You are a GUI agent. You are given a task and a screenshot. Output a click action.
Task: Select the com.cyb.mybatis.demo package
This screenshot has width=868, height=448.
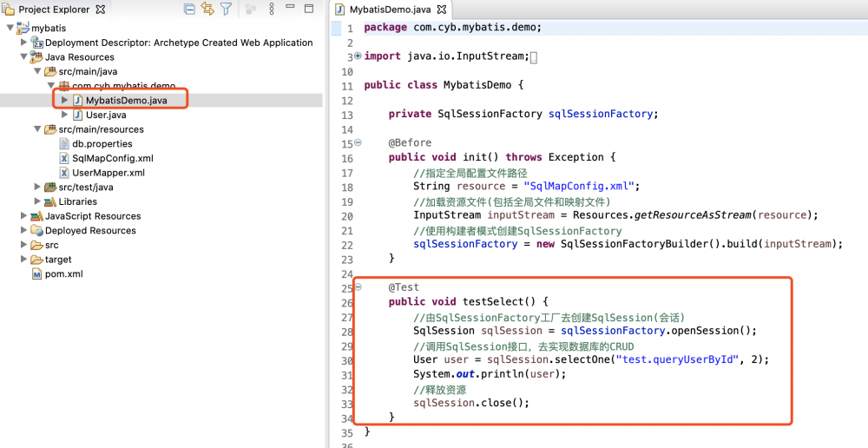click(x=123, y=86)
